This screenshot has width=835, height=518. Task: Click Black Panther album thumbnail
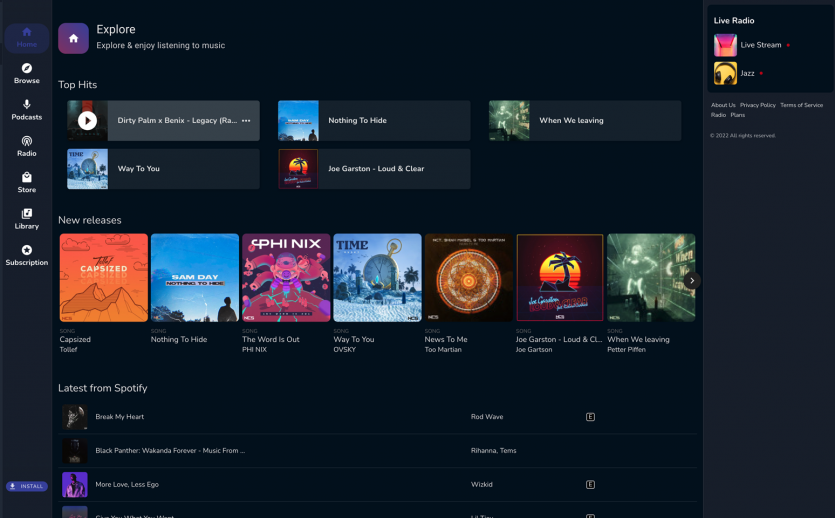point(75,451)
